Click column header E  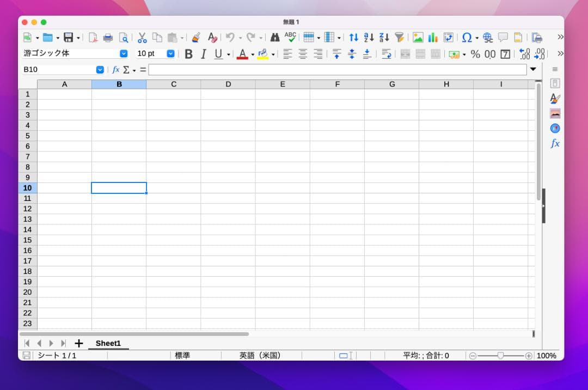click(x=283, y=84)
